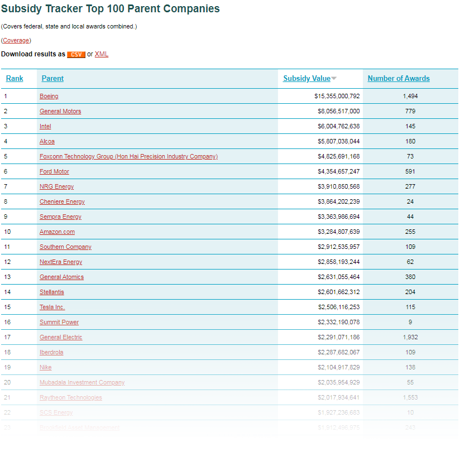Select General Electric awards count 1,932
Image resolution: width=460 pixels, height=476 pixels.
pos(410,337)
